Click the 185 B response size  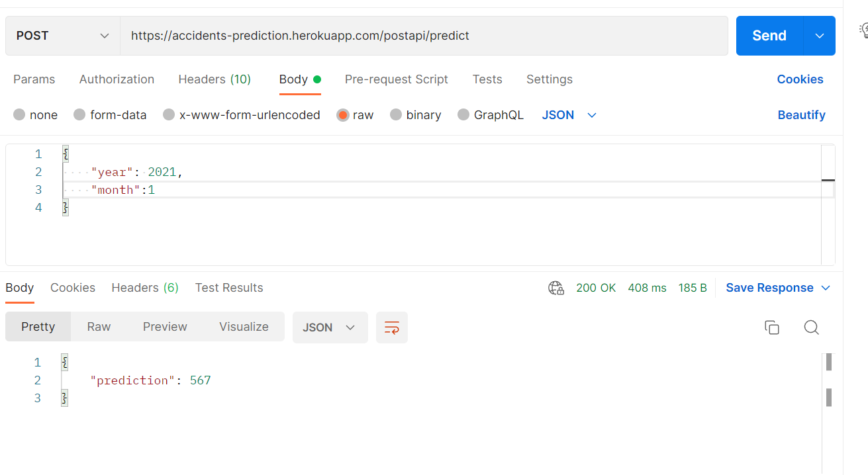pyautogui.click(x=693, y=288)
